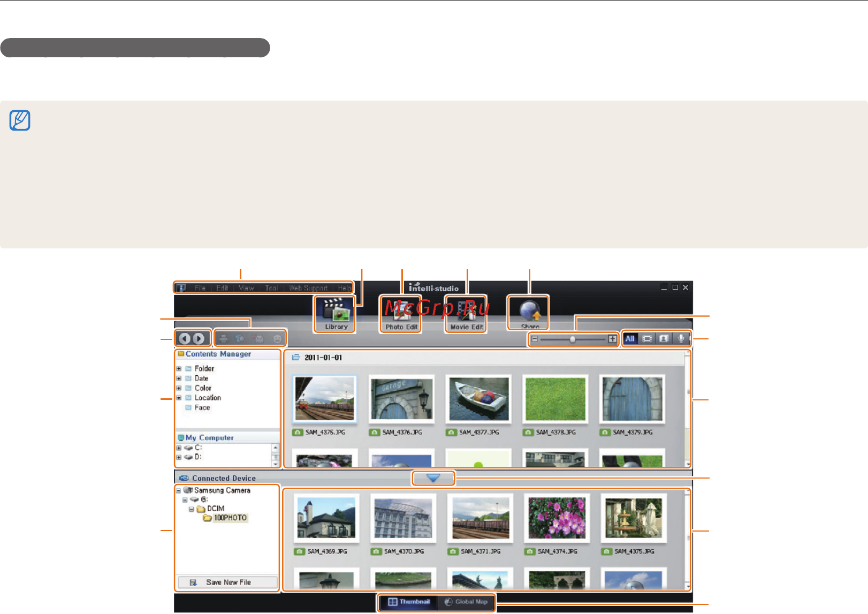Click the thumbnail size slider handle
The image size is (868, 614).
[x=573, y=339]
